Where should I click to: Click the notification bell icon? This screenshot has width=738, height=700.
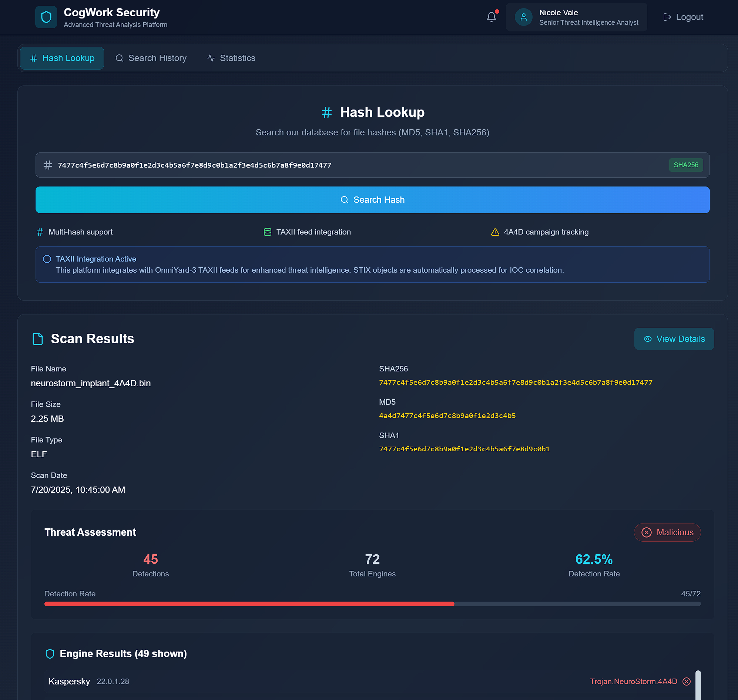click(491, 17)
